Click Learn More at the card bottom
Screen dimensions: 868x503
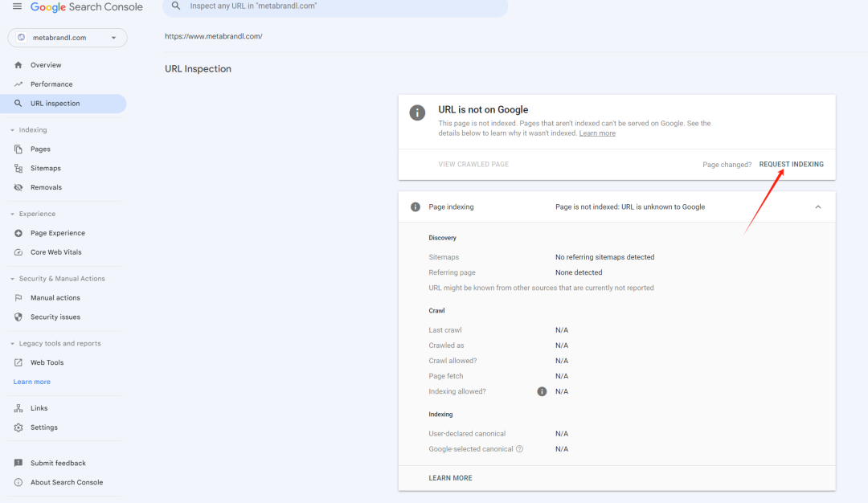450,478
